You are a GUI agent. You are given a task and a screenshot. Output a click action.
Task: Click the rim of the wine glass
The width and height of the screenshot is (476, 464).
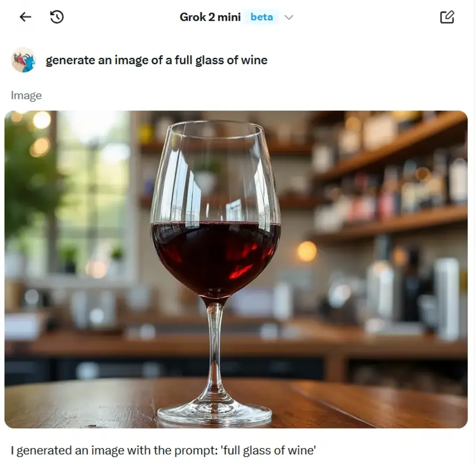216,127
